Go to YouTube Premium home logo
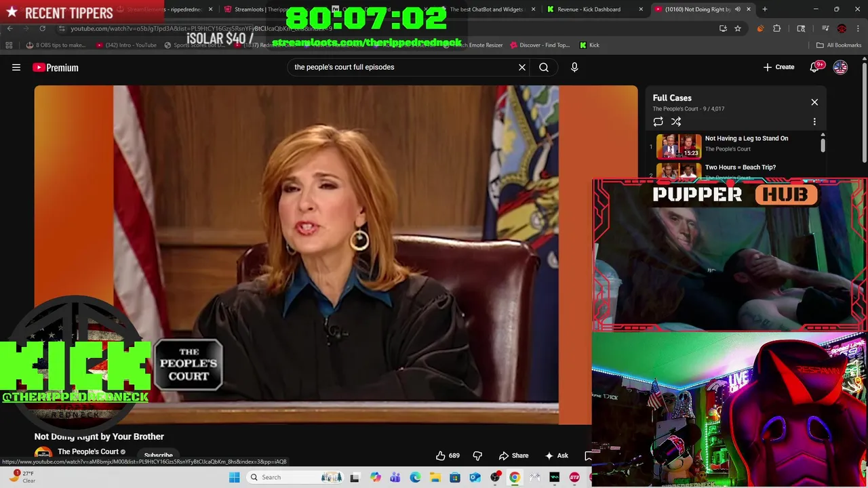The image size is (868, 488). (x=56, y=67)
